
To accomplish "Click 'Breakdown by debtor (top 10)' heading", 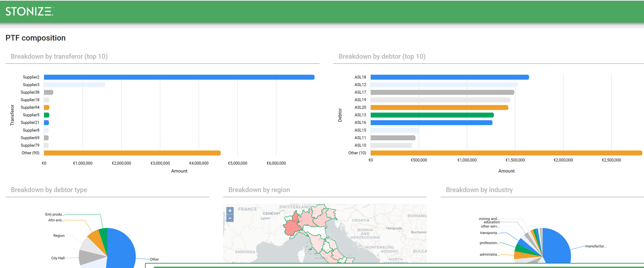I will click(x=382, y=56).
